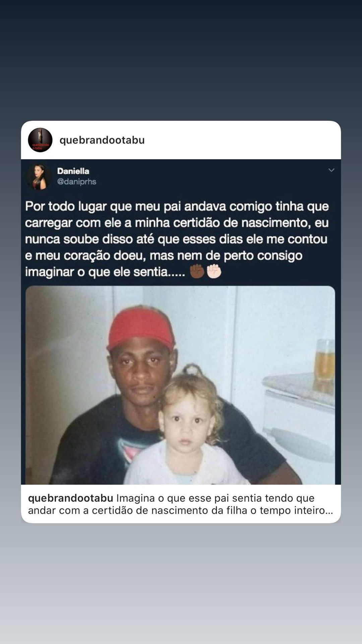Expand the tweet options chevron
The image size is (362, 644).
pos(331,170)
